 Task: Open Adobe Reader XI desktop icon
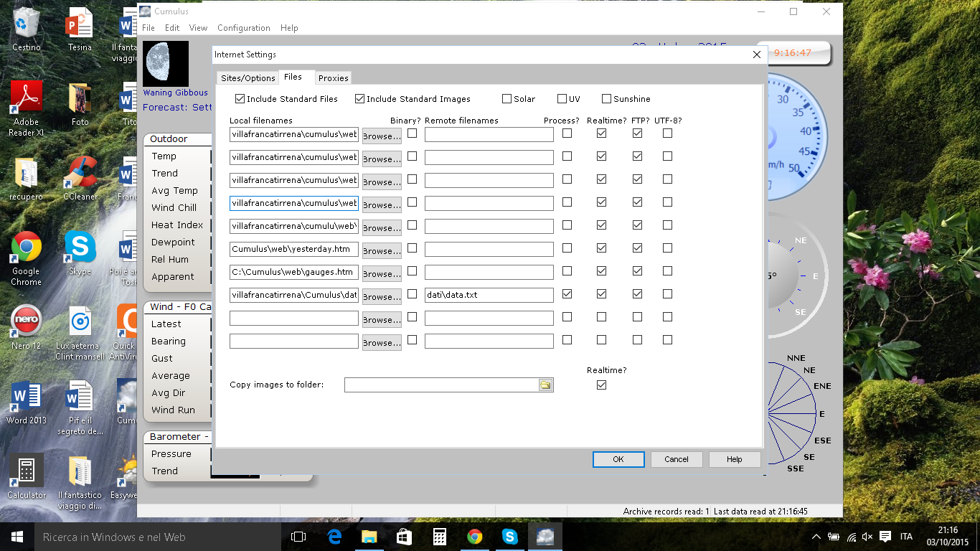point(26,98)
